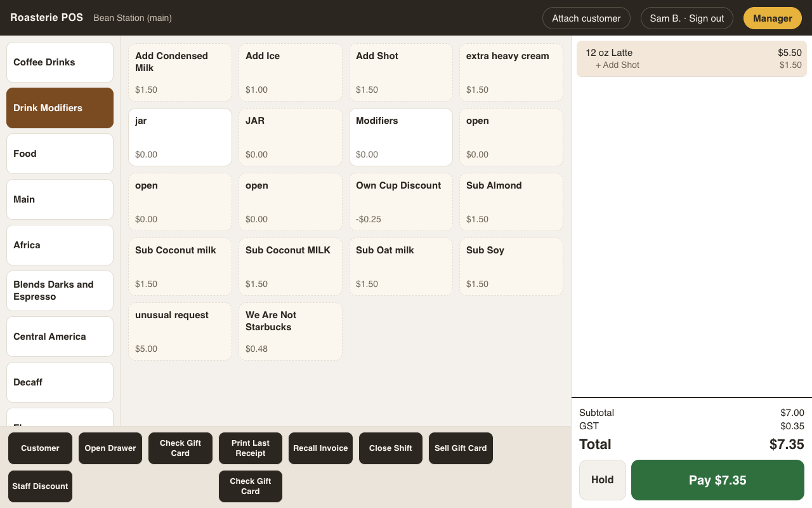Viewport: 812px width, 508px height.
Task: Add Condensed Milk modifier to order
Action: click(180, 72)
